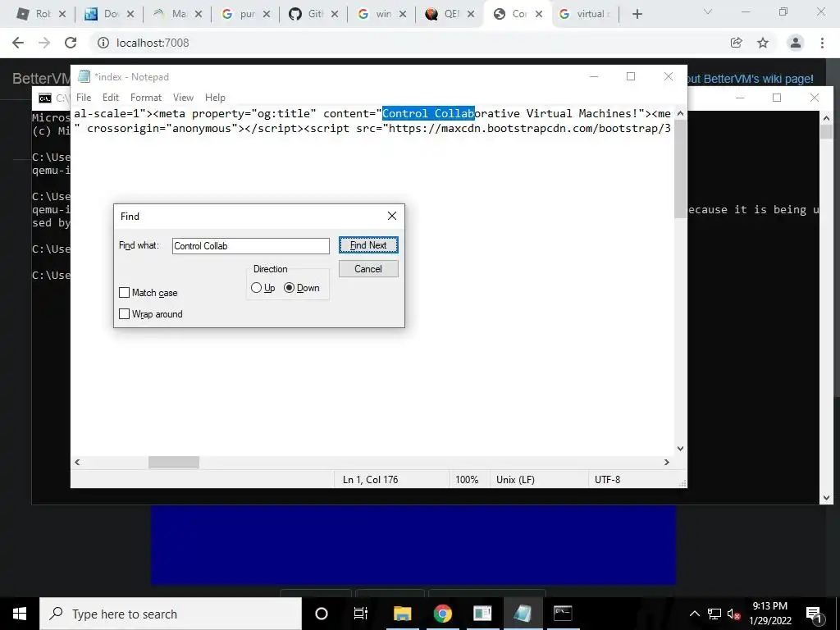Click Notepad's vertical scrollbar thumb
Viewport: 840px width, 630px height.
point(680,169)
